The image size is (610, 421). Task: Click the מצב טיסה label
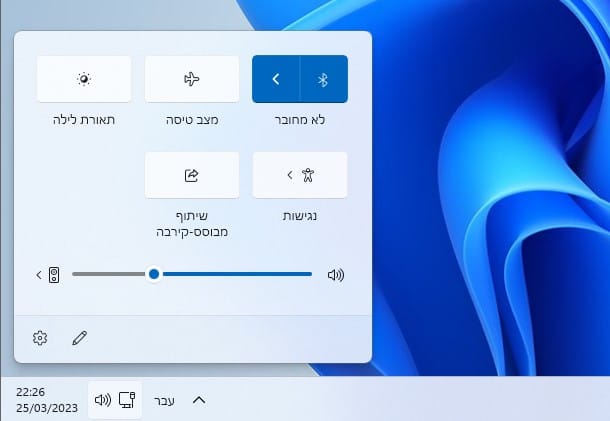point(192,120)
